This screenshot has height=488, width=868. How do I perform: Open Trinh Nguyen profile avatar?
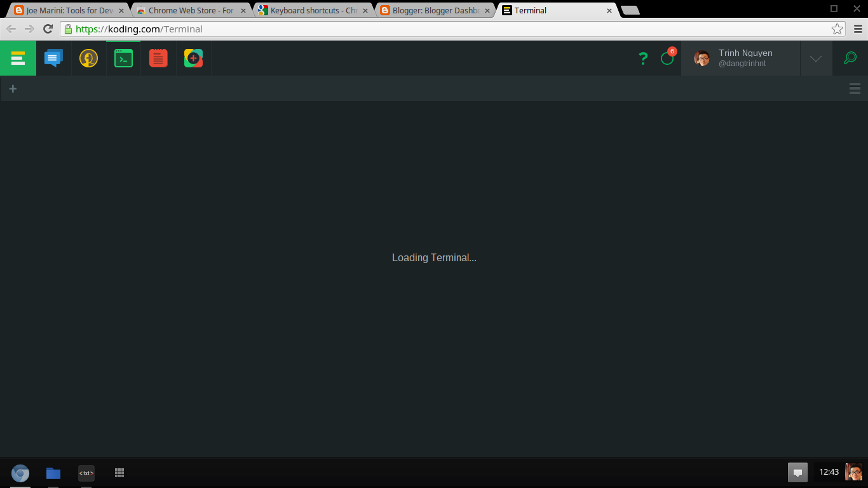tap(702, 58)
